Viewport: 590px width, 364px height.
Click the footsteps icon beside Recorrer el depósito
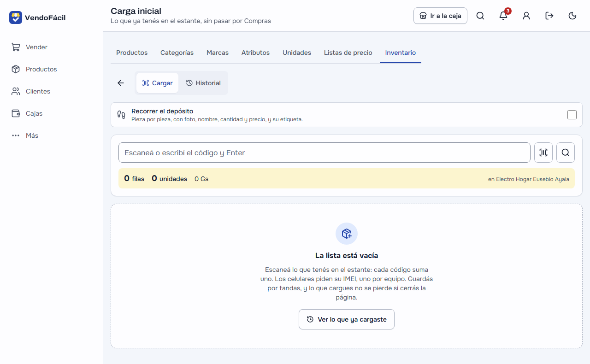[121, 115]
